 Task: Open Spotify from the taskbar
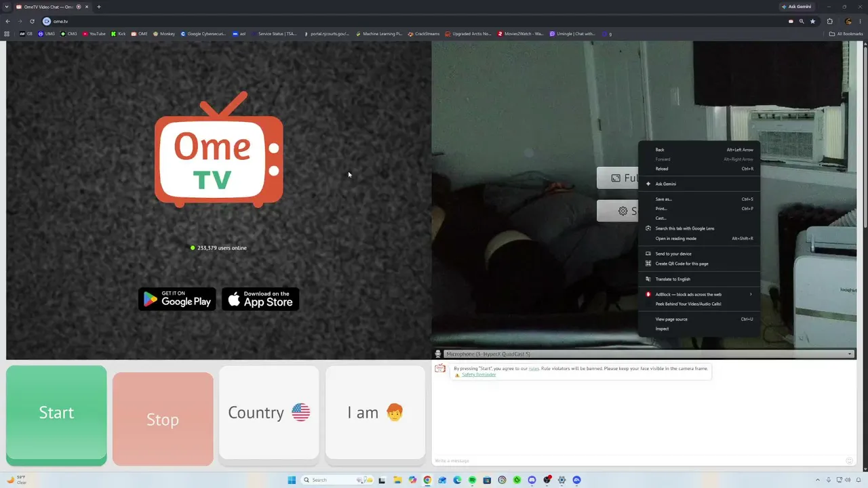click(472, 480)
